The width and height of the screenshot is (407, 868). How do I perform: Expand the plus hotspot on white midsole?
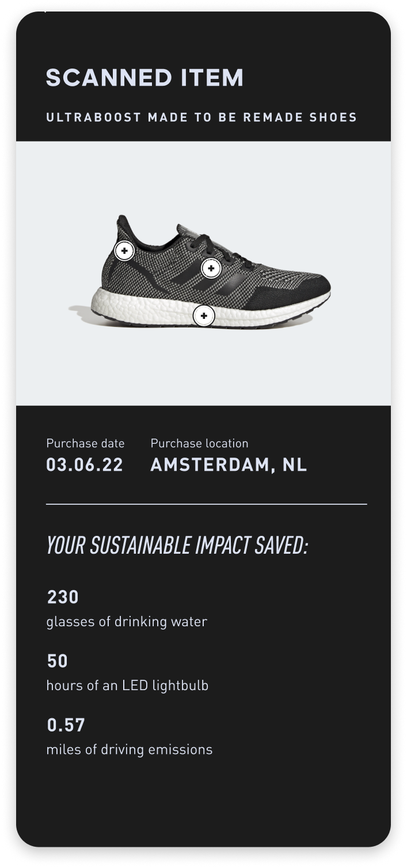click(204, 315)
